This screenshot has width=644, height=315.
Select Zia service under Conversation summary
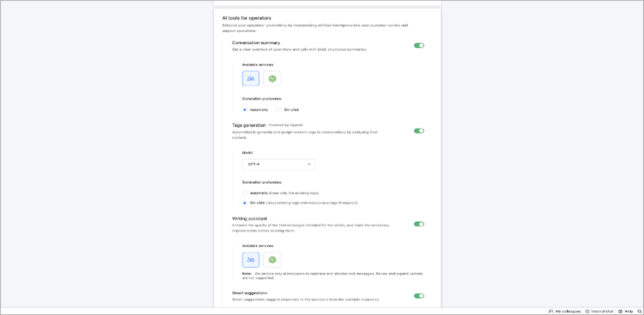(251, 78)
